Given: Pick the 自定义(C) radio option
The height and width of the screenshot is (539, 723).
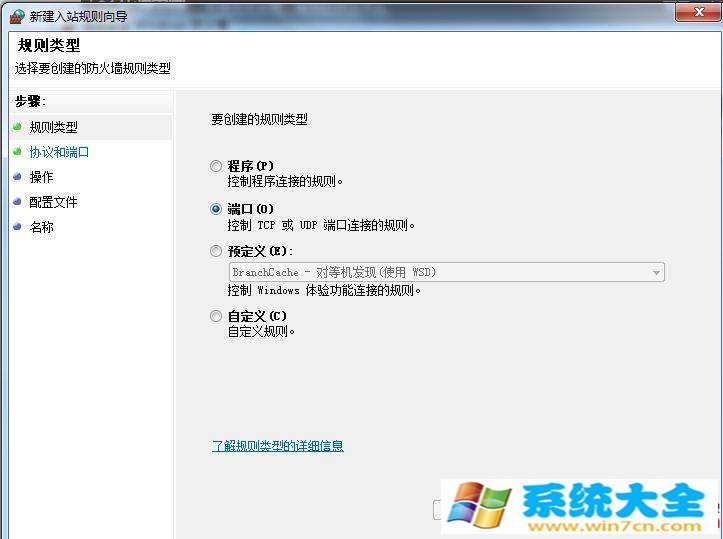Looking at the screenshot, I should [x=215, y=316].
